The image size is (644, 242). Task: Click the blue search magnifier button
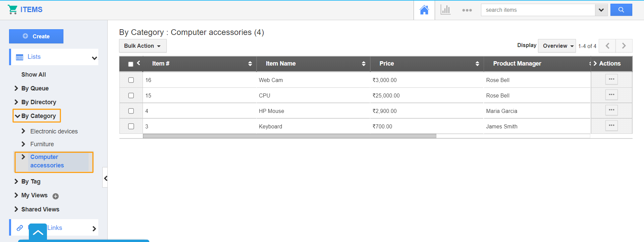click(x=621, y=10)
